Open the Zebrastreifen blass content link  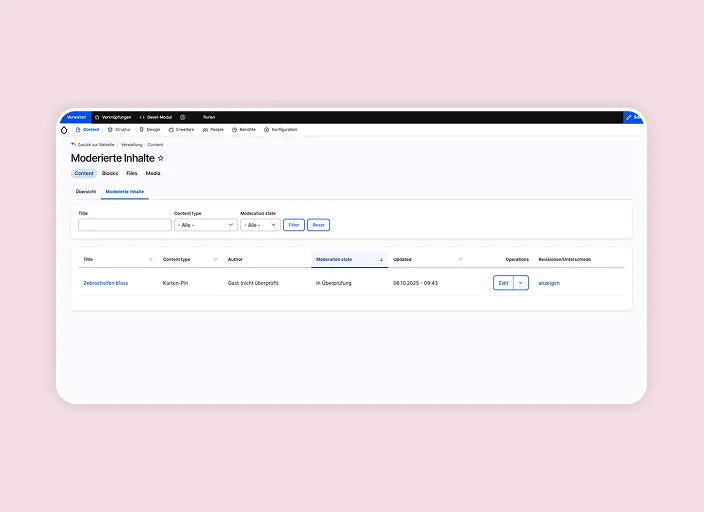coord(105,283)
